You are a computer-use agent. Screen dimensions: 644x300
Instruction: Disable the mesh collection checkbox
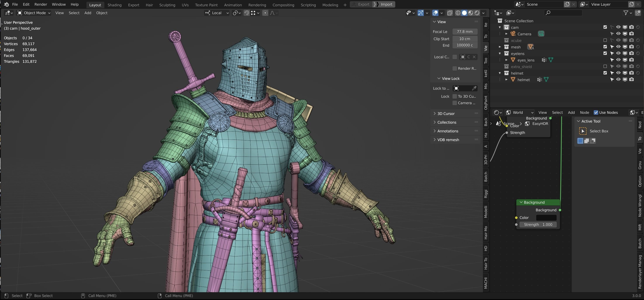tap(605, 47)
